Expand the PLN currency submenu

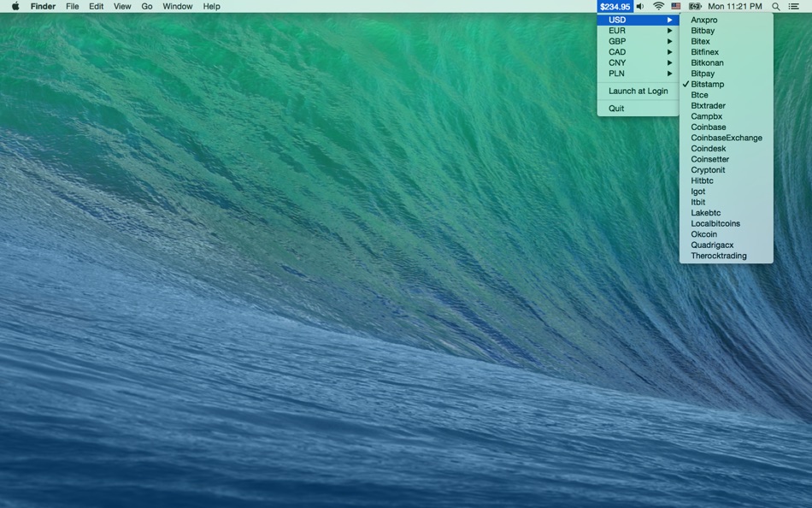pos(638,74)
